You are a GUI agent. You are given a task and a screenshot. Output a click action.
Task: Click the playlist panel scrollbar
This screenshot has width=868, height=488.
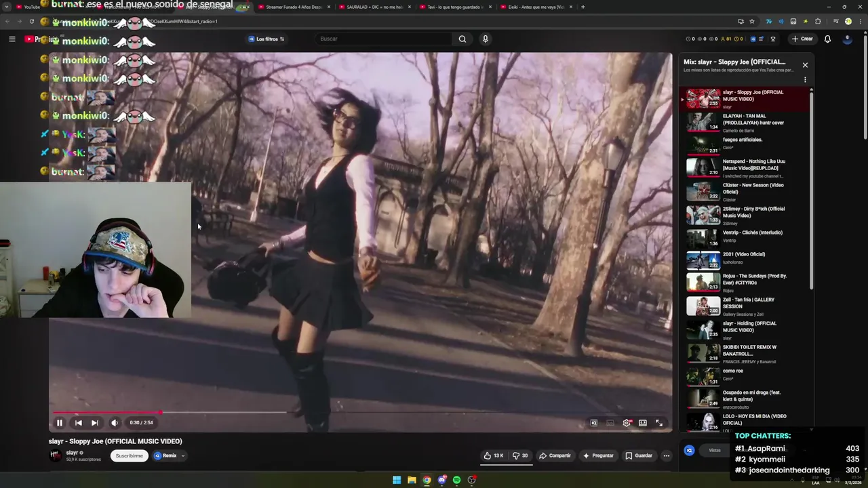(811, 190)
